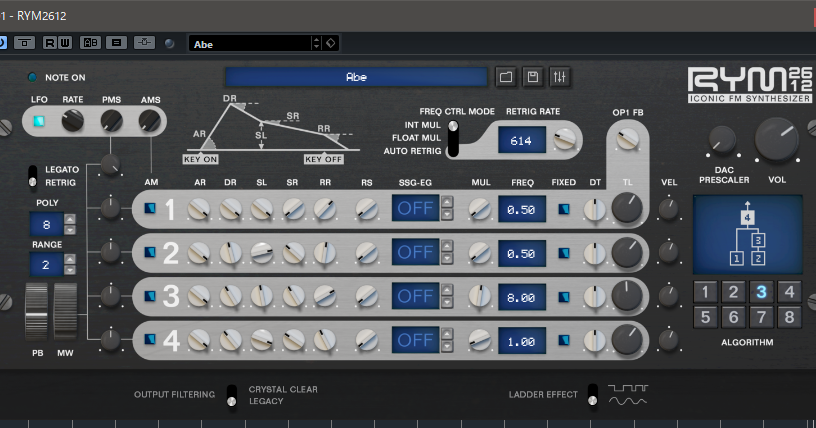Click the AMS knob
Screen dimensions: 816x428
pyautogui.click(x=150, y=121)
